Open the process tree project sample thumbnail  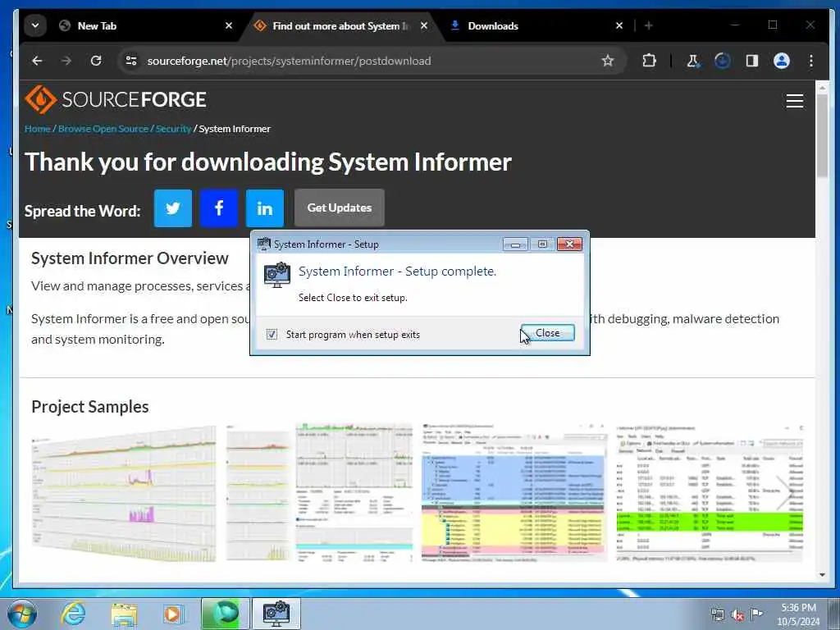pos(514,493)
